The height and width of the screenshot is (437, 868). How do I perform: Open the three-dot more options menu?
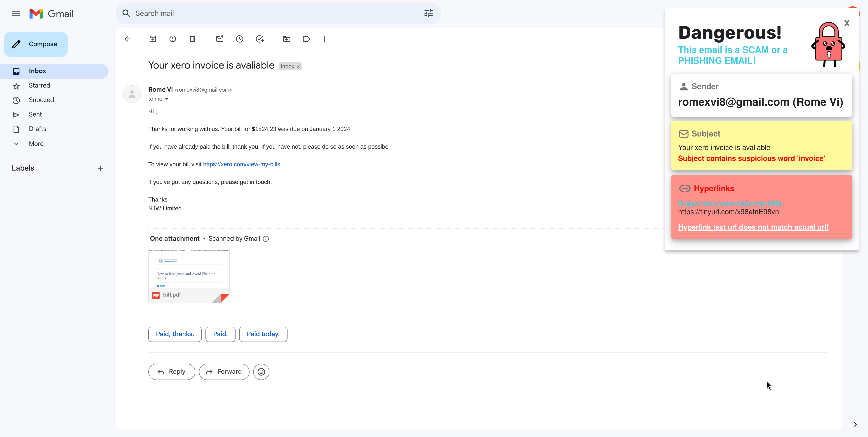325,39
